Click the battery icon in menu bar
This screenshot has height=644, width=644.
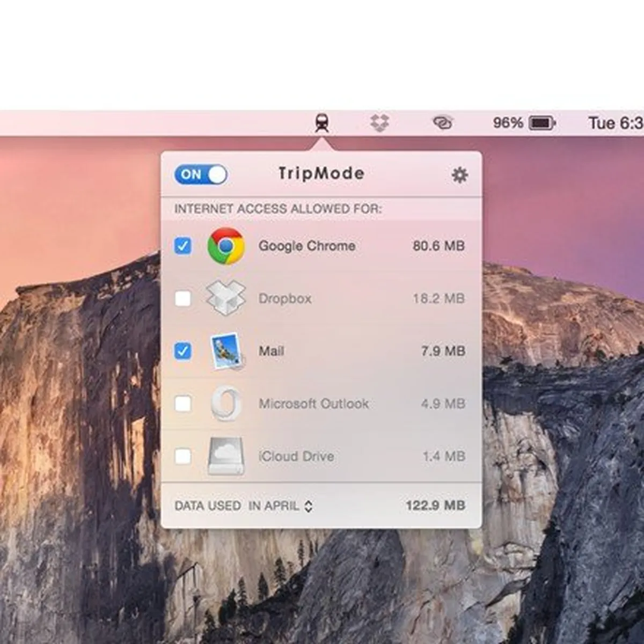pyautogui.click(x=542, y=123)
